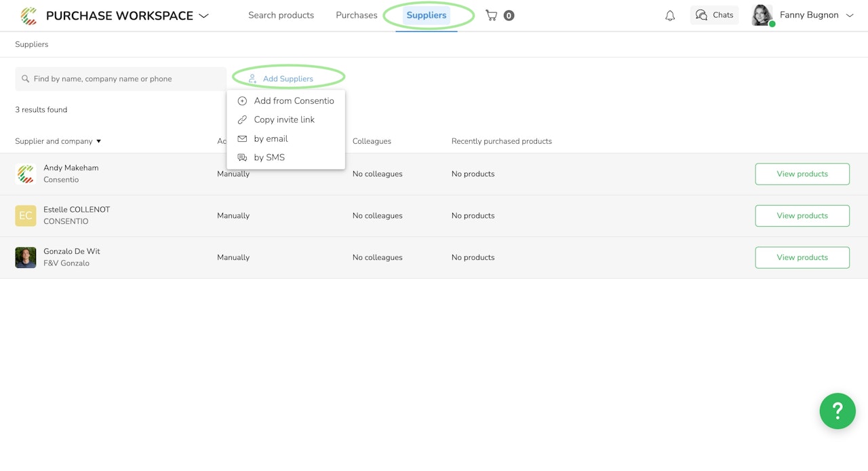The width and height of the screenshot is (868, 471).
Task: Click Estelle COLLENOT's EC avatar
Action: (x=26, y=216)
